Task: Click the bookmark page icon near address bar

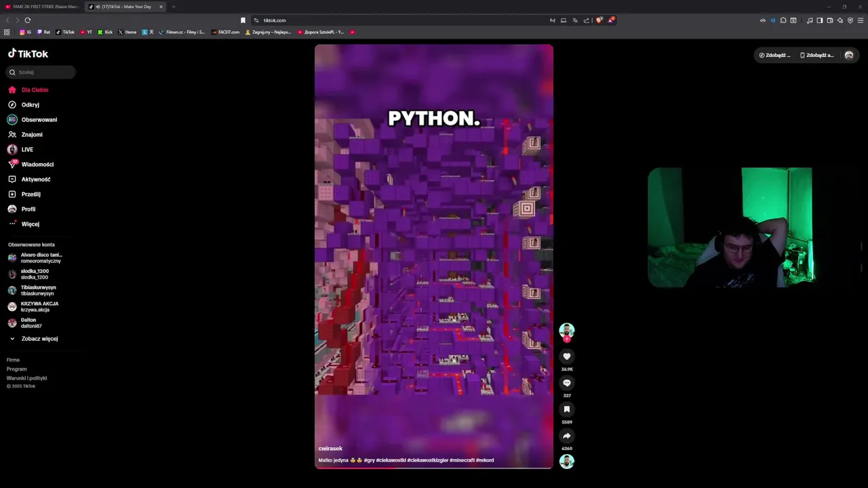Action: tap(243, 20)
